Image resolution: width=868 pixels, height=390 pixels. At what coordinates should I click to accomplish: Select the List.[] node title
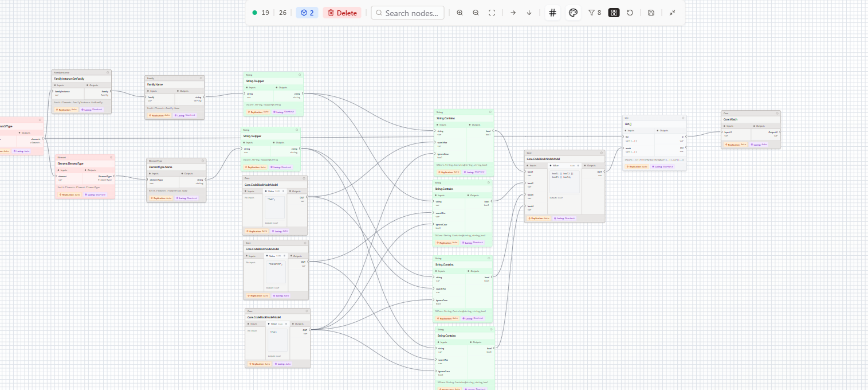pyautogui.click(x=628, y=123)
